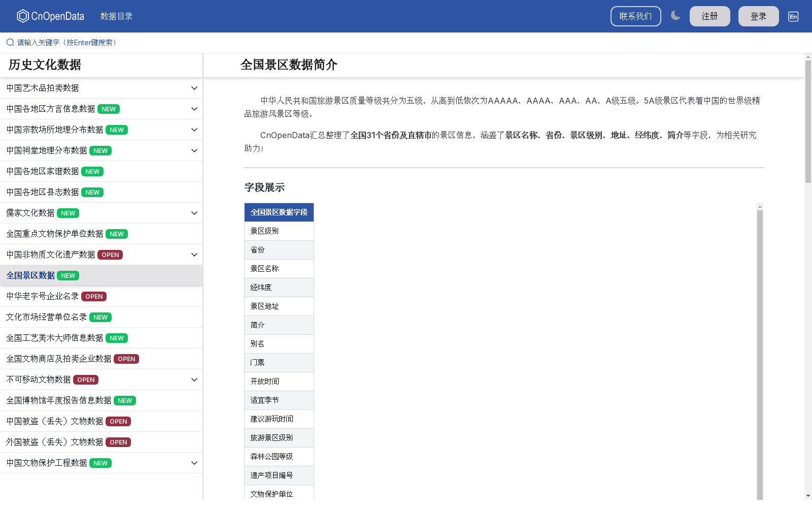Expand 中国非物质文化遗产数据 chevron
The width and height of the screenshot is (812, 508).
pyautogui.click(x=194, y=255)
